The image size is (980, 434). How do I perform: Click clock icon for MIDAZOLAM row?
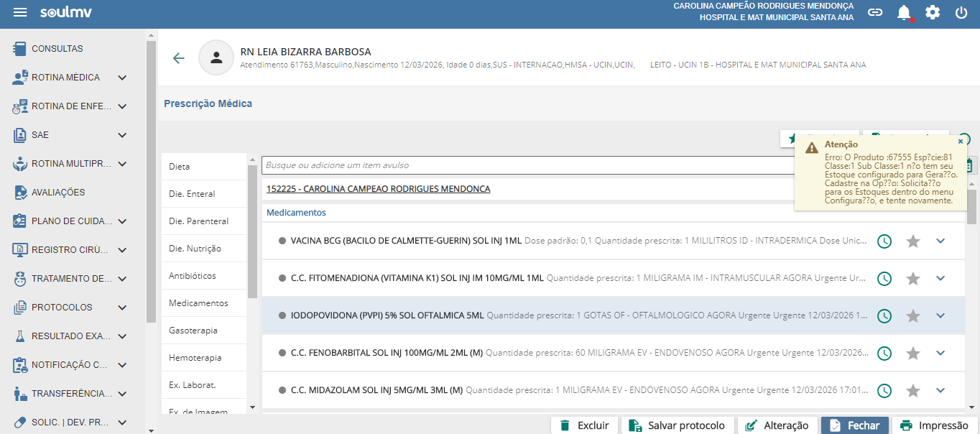(x=885, y=391)
